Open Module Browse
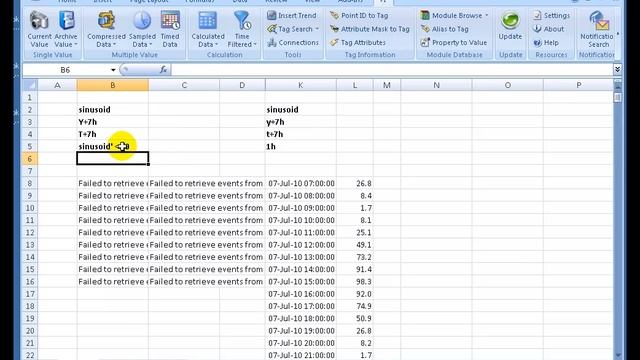 [454, 16]
